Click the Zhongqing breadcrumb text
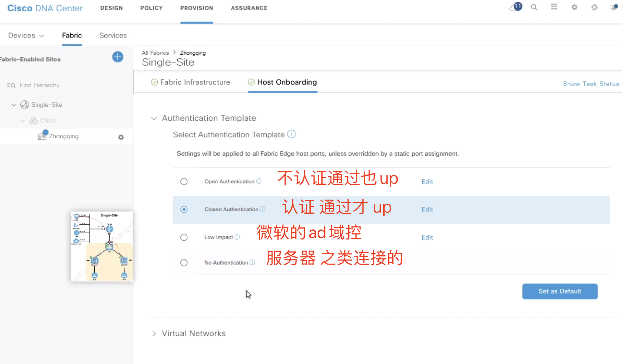622x364 pixels. coord(193,53)
